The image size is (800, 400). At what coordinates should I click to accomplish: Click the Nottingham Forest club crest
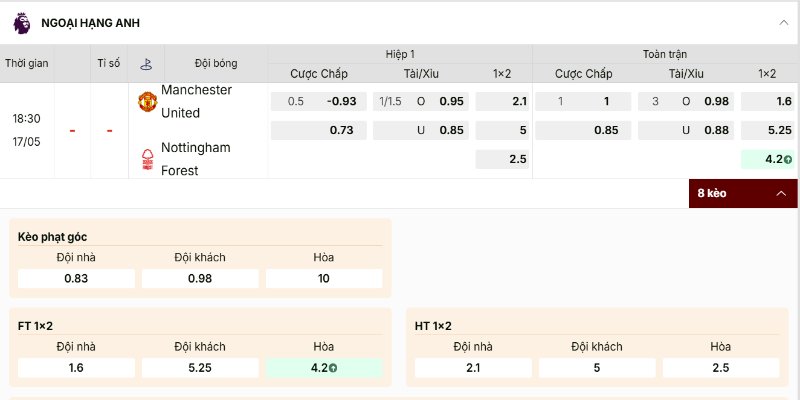147,159
